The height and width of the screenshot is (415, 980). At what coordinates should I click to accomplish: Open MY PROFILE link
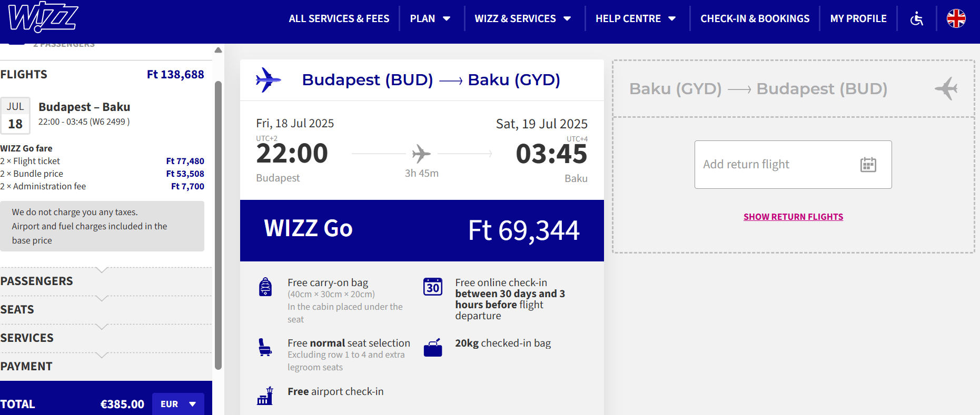click(858, 18)
